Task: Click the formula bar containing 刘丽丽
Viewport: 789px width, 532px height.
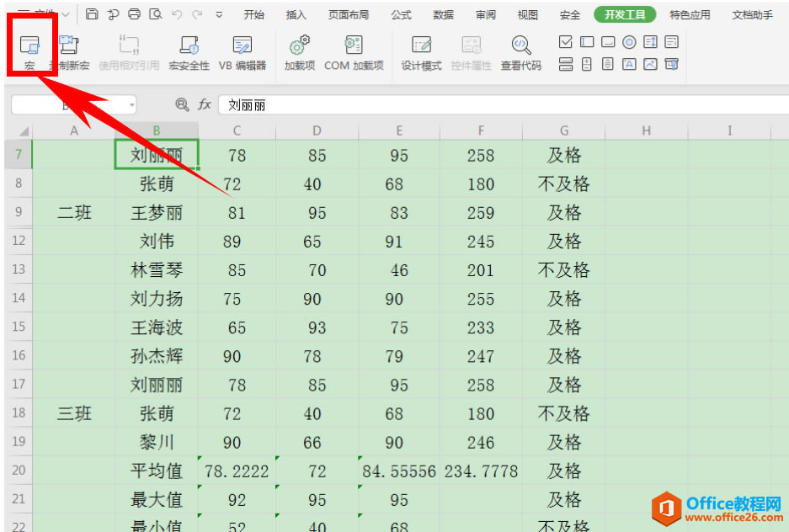Action: [504, 104]
